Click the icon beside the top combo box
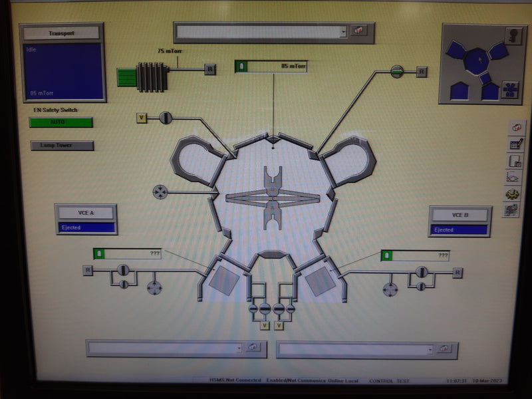The image size is (532, 399). coord(359,31)
